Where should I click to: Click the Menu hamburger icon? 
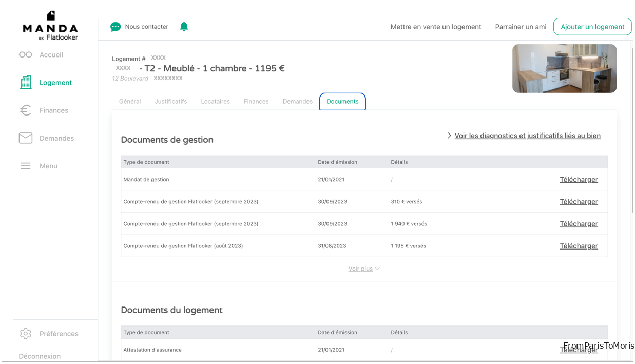[x=25, y=165]
